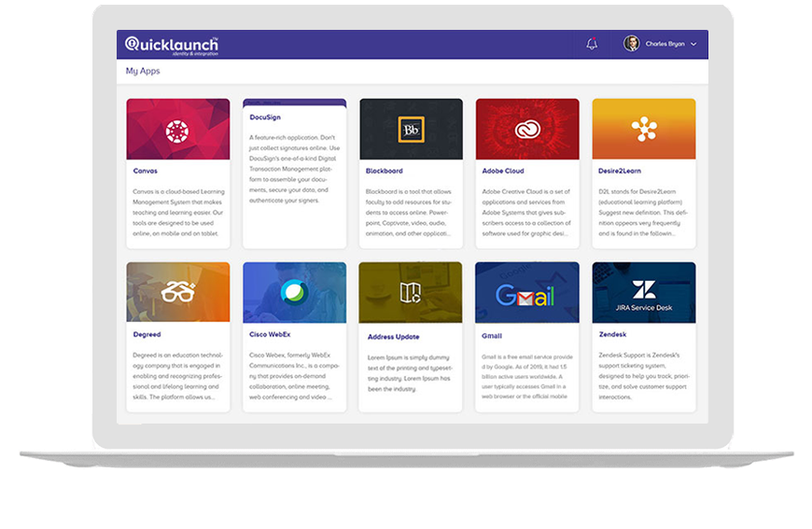Click the Canvas app icon
Viewport: 812px width, 529px height.
(x=177, y=131)
